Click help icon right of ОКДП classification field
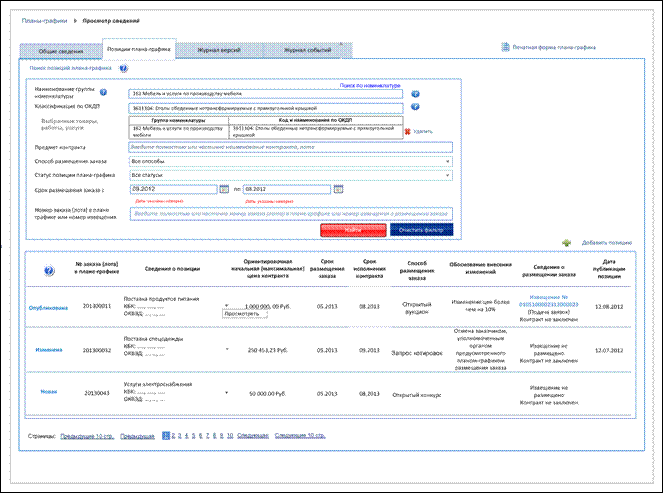663x493 pixels. (x=415, y=107)
